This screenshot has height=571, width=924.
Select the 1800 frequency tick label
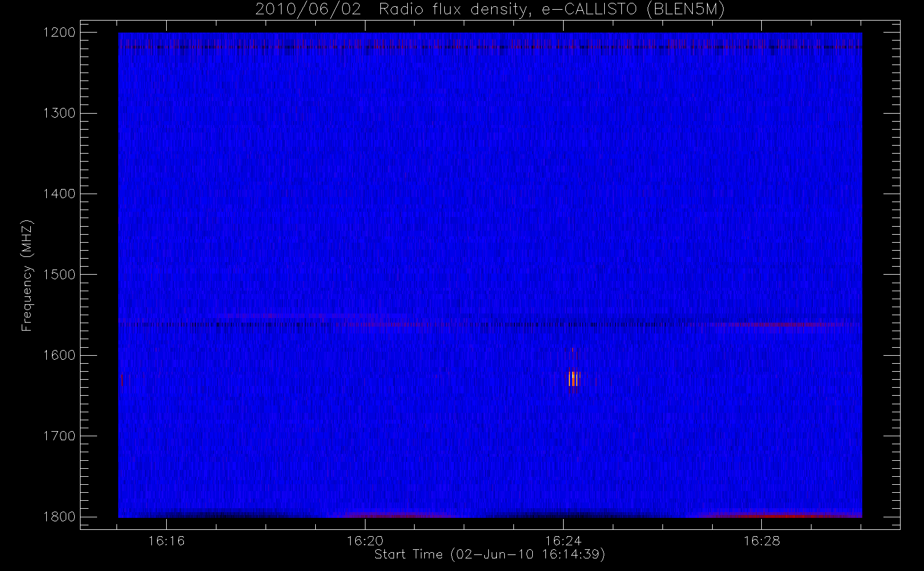pos(60,516)
